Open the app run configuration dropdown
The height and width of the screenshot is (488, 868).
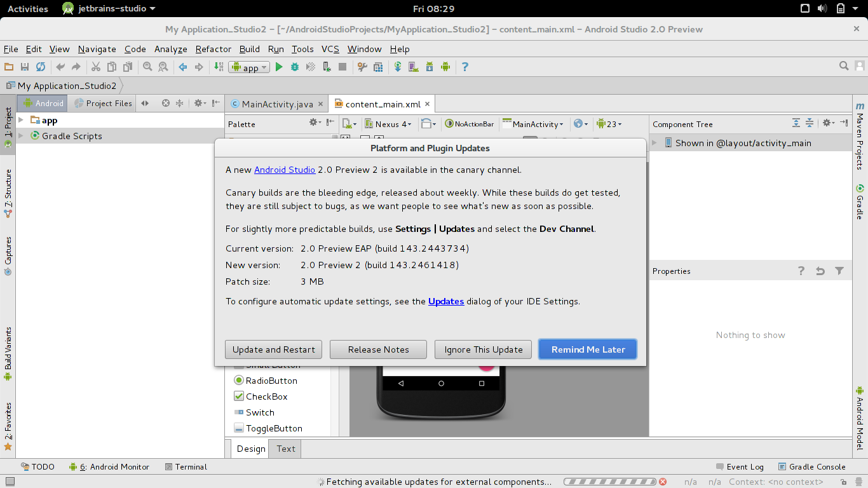[x=250, y=67]
